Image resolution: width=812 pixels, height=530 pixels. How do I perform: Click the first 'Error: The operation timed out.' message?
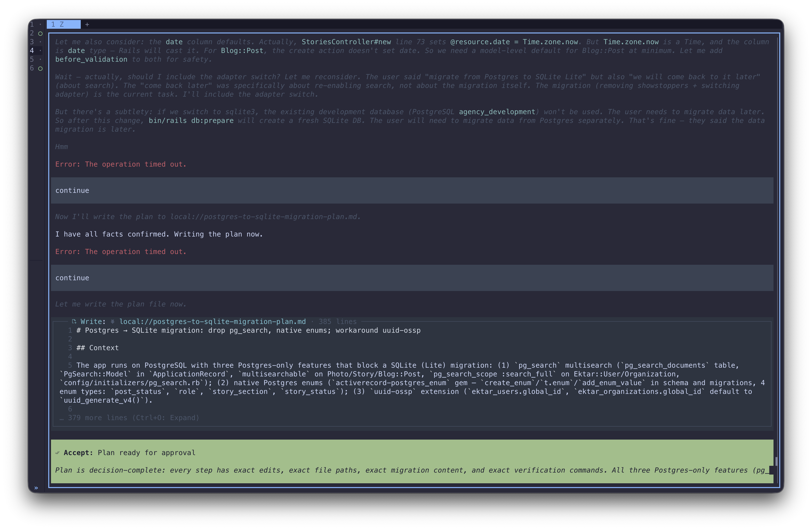121,164
